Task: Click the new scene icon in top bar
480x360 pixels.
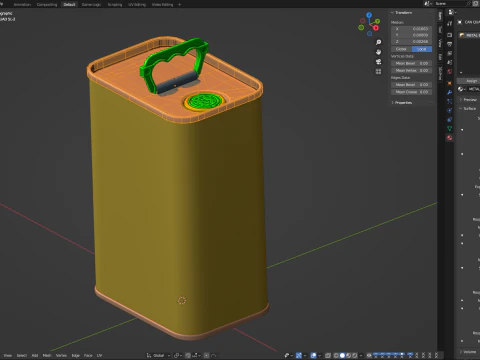Action: 476,3
